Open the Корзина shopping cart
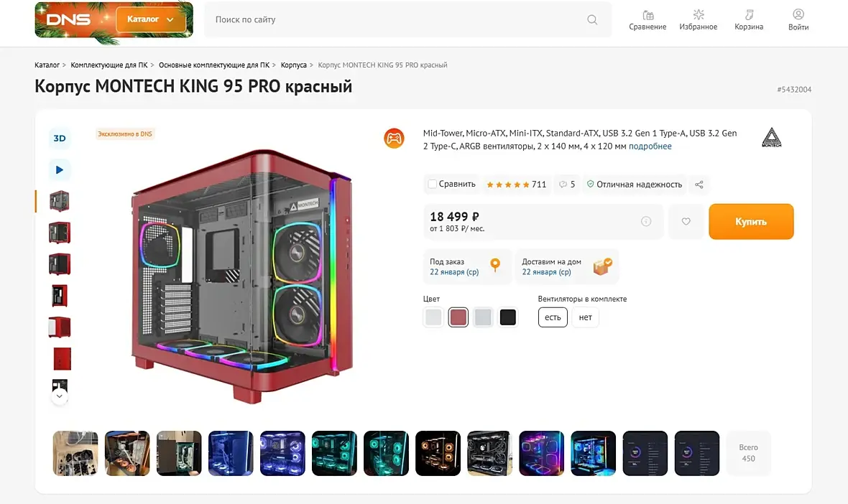This screenshot has height=504, width=848. point(749,20)
